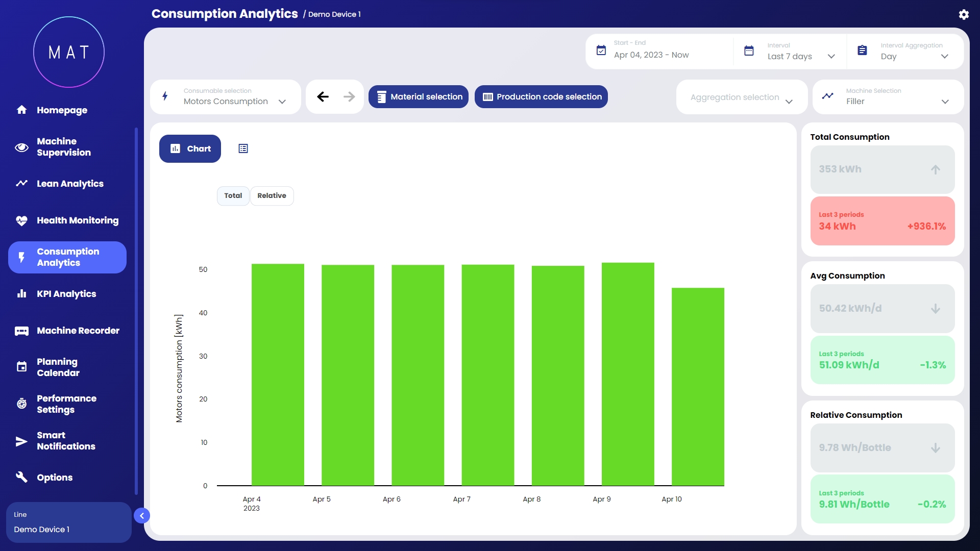Select the Chart view toggle
980x551 pixels.
pos(190,148)
